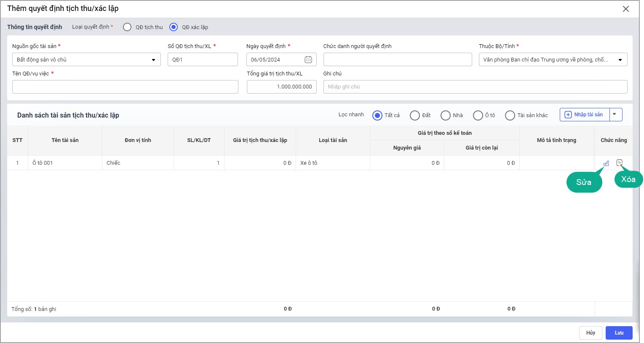
Task: Expand the arrow beside Nhập tài sản
Action: pyautogui.click(x=615, y=115)
